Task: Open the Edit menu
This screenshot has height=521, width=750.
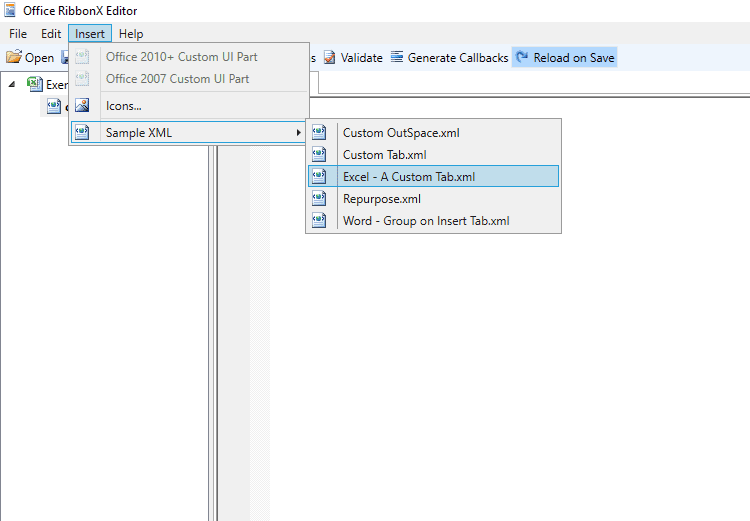Action: coord(51,34)
